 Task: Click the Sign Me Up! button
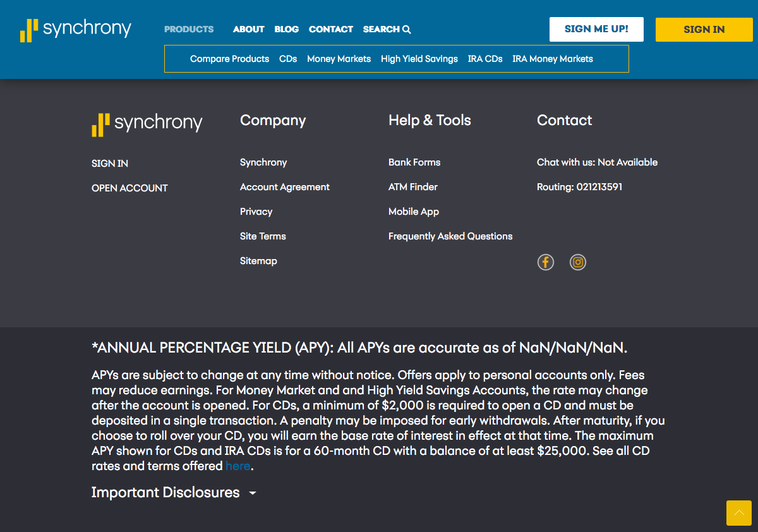pyautogui.click(x=596, y=29)
